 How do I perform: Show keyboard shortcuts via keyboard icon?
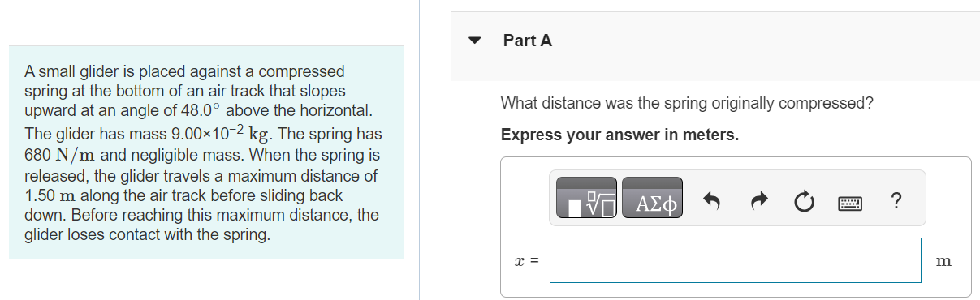point(849,200)
